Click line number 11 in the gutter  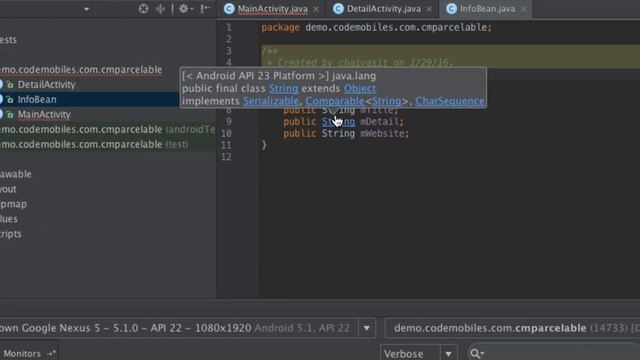click(226, 145)
